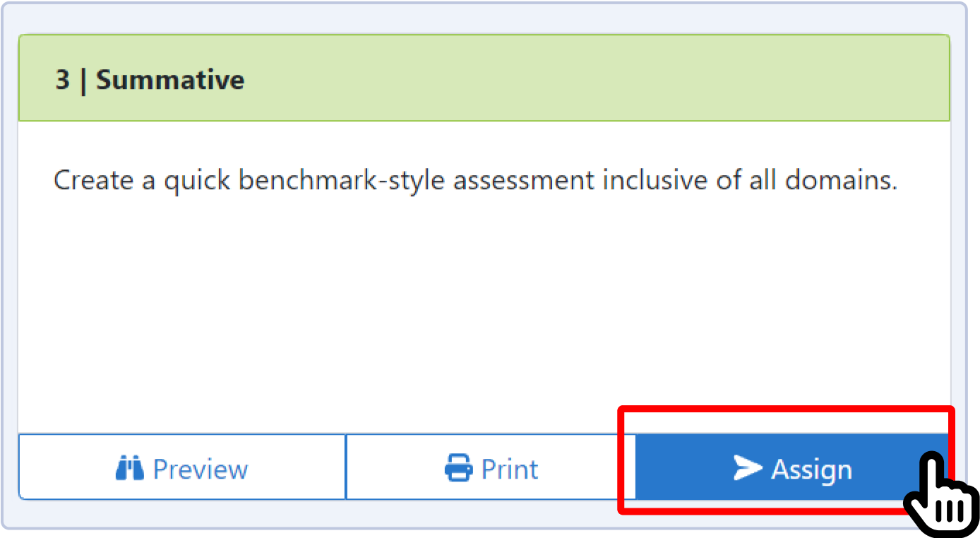The image size is (980, 538).
Task: Select the '3 | Summative' heading text
Action: pos(150,80)
